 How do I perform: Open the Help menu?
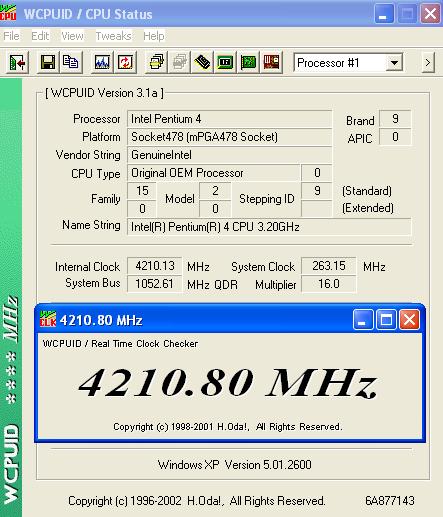(x=154, y=36)
